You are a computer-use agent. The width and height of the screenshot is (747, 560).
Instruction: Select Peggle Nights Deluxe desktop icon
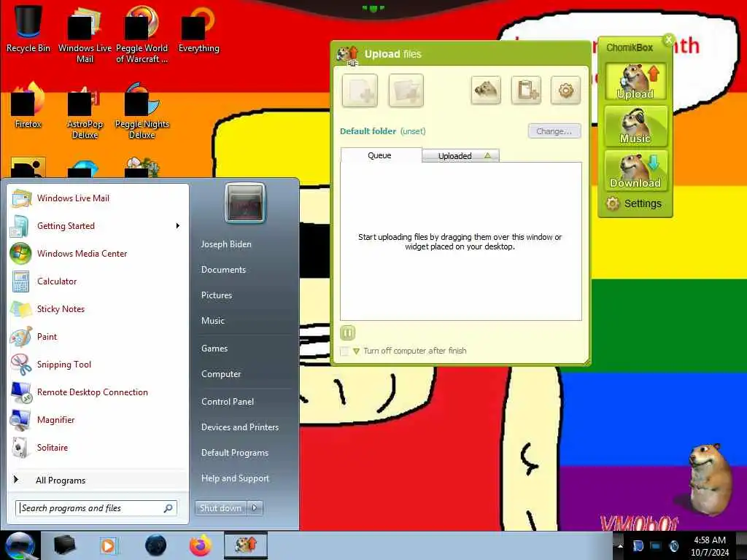point(142,111)
